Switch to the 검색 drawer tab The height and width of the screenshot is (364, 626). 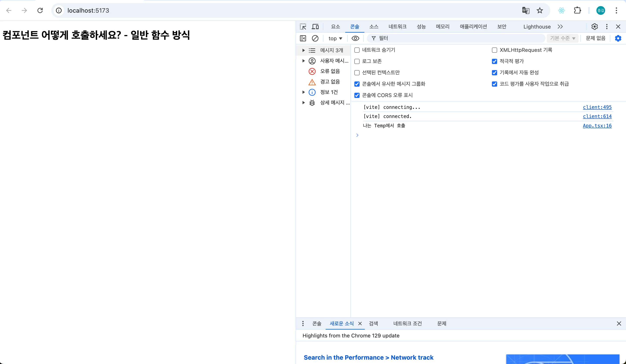point(374,323)
